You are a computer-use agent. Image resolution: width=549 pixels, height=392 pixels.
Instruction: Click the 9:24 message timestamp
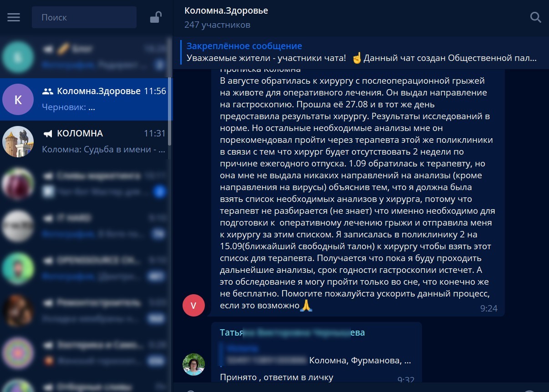(x=489, y=308)
